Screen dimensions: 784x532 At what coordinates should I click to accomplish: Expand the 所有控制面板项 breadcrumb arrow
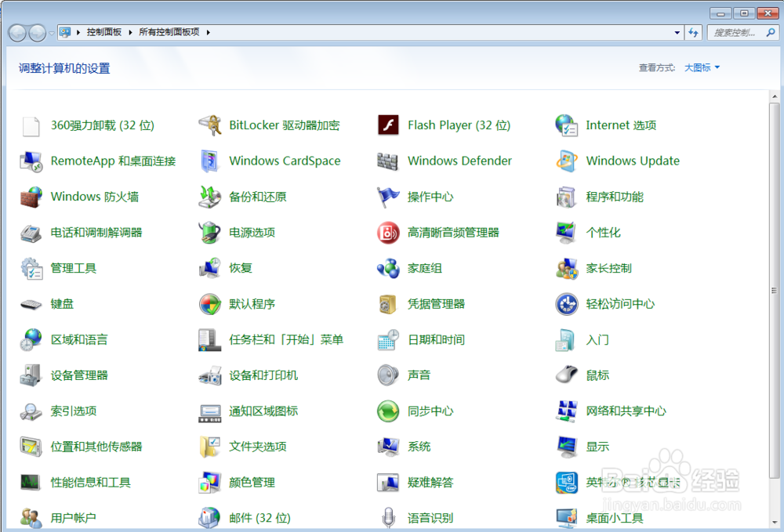209,32
